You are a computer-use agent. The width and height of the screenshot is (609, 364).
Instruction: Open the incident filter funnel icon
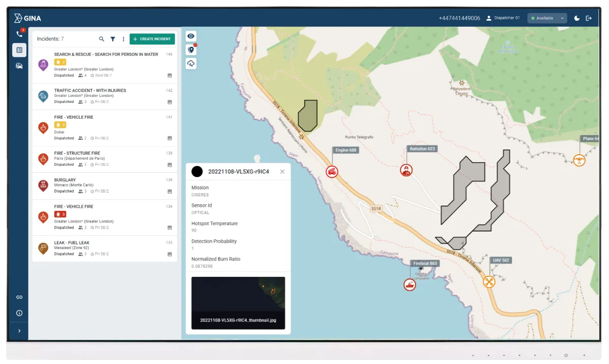(x=113, y=39)
